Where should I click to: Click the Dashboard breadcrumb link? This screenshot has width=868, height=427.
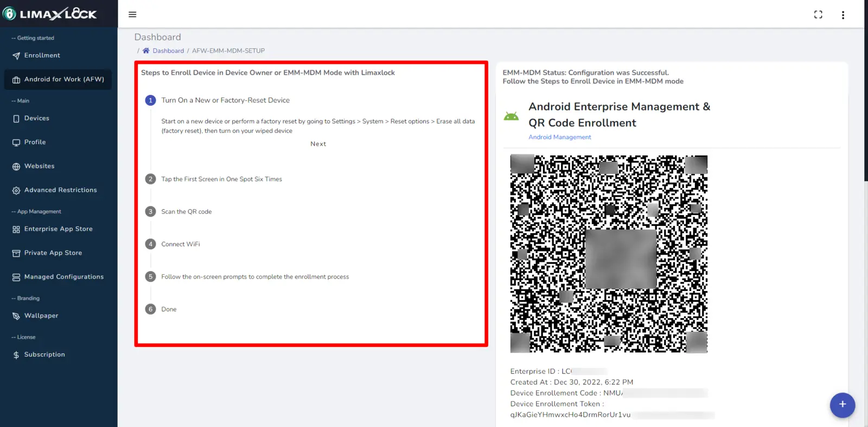click(168, 51)
